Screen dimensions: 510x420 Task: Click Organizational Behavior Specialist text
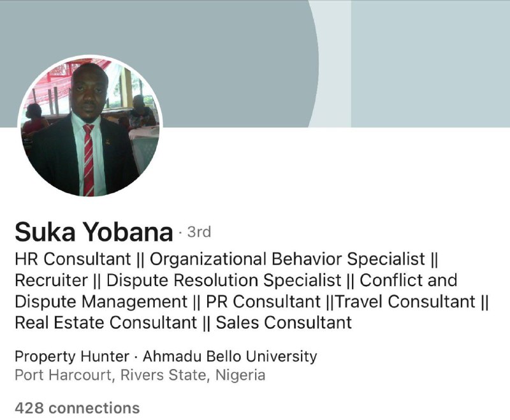288,259
